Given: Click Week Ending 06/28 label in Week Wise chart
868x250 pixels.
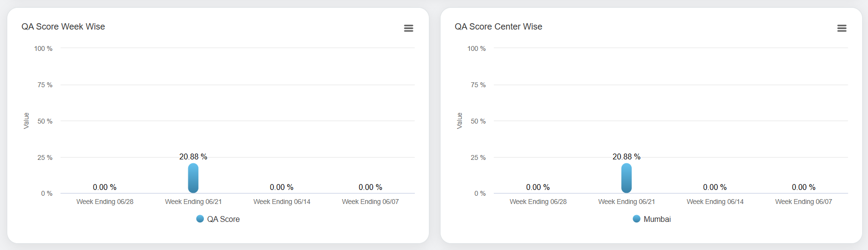Looking at the screenshot, I should coord(105,202).
